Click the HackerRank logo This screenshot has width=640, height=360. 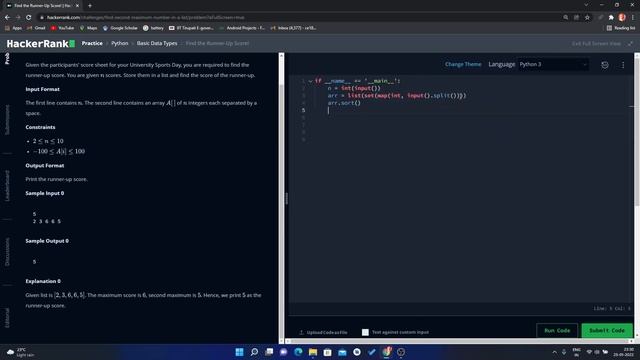tap(40, 44)
